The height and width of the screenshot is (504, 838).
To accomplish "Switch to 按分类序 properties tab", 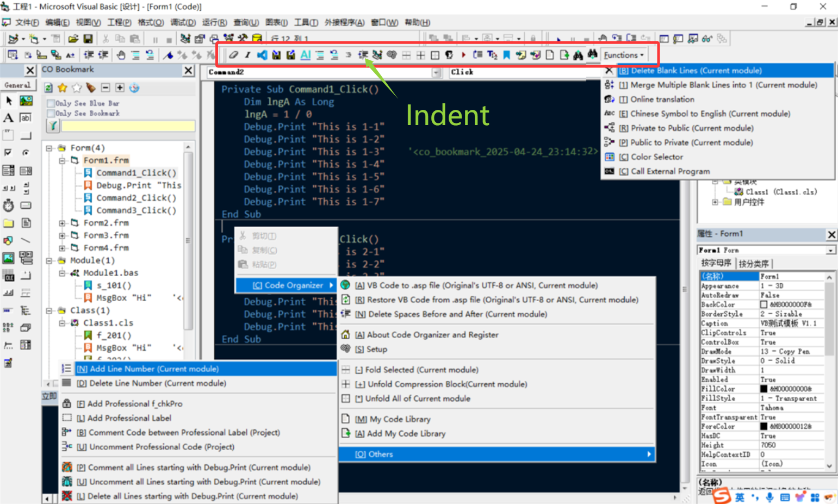I will (753, 264).
